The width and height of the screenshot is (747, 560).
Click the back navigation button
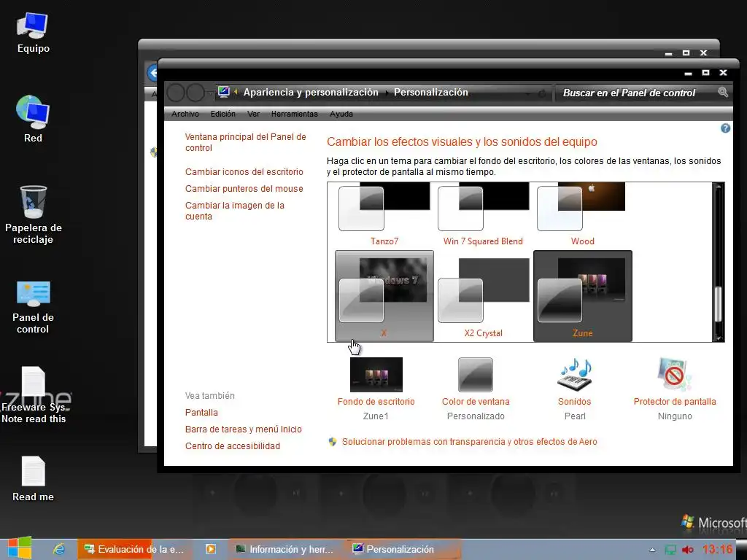175,93
